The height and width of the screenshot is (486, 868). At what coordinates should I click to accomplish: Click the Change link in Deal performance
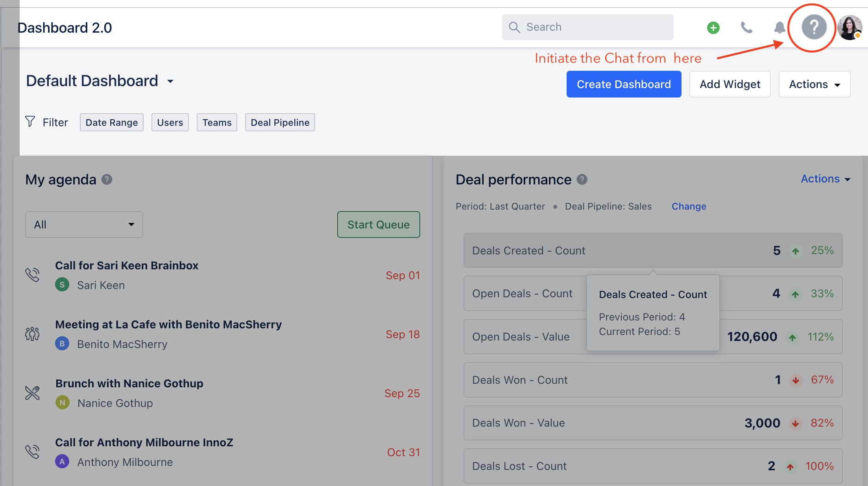tap(689, 206)
